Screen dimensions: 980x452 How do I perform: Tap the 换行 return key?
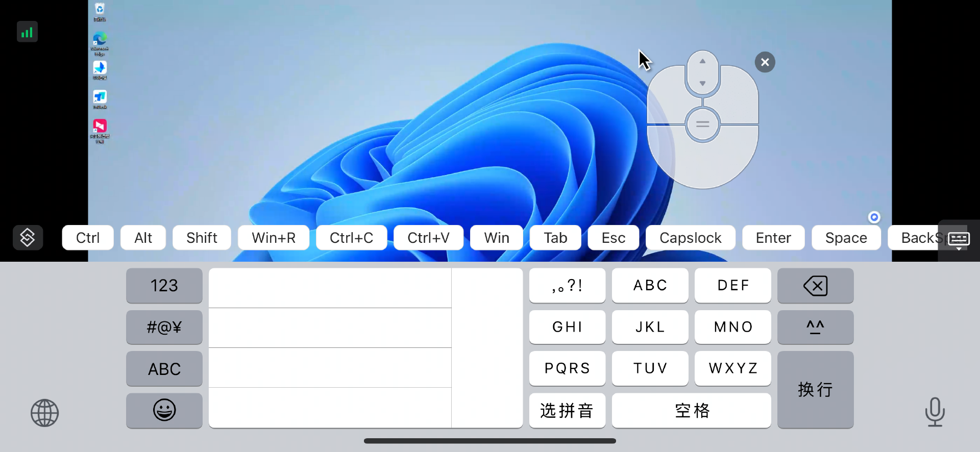pyautogui.click(x=815, y=390)
